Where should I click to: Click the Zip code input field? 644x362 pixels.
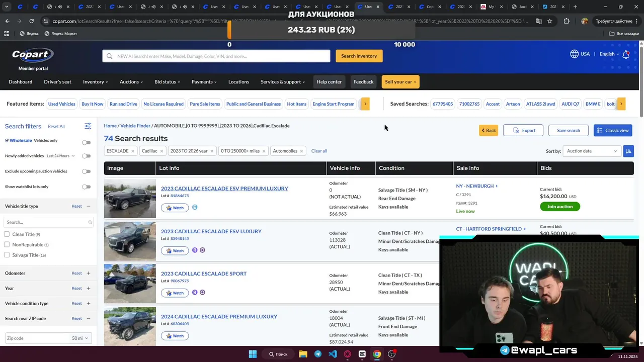37,338
